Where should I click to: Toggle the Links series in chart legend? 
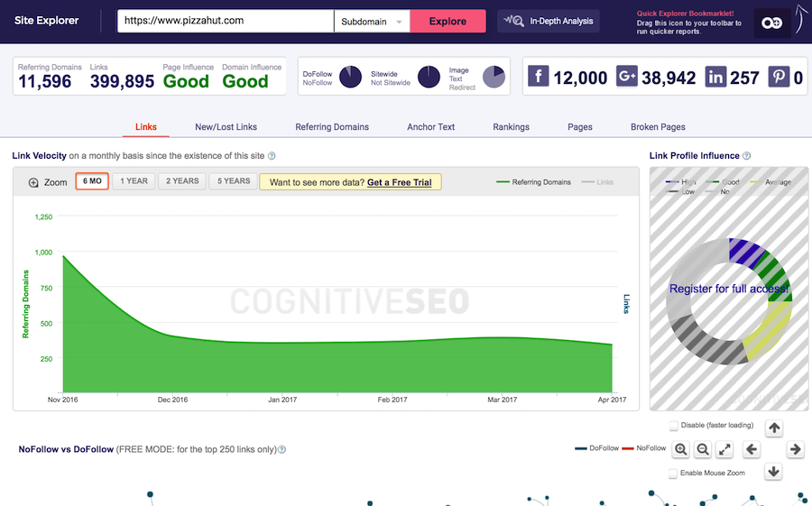(x=597, y=182)
